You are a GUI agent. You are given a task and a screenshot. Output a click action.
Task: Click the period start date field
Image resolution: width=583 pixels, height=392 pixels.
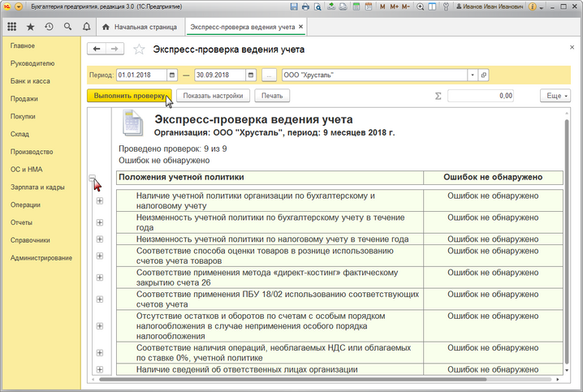tap(141, 75)
